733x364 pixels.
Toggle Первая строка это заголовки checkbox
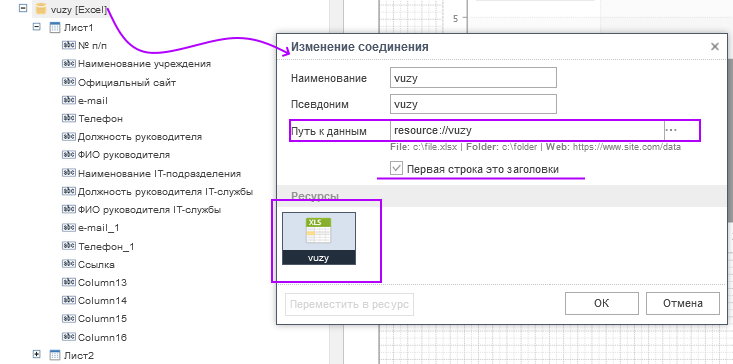[x=396, y=169]
